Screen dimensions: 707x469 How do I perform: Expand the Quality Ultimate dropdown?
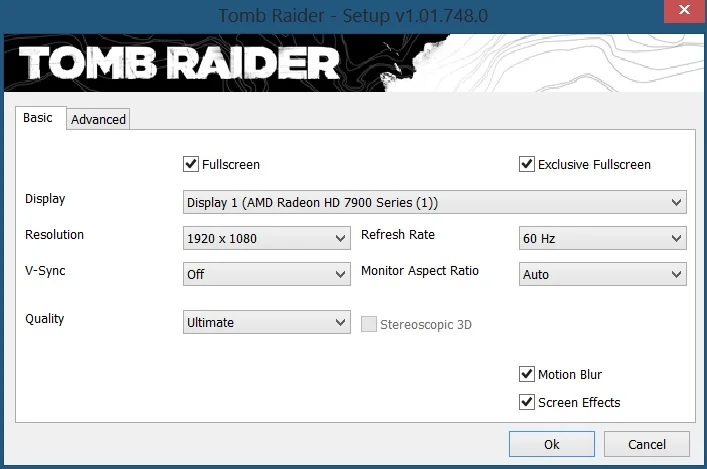[x=266, y=322]
